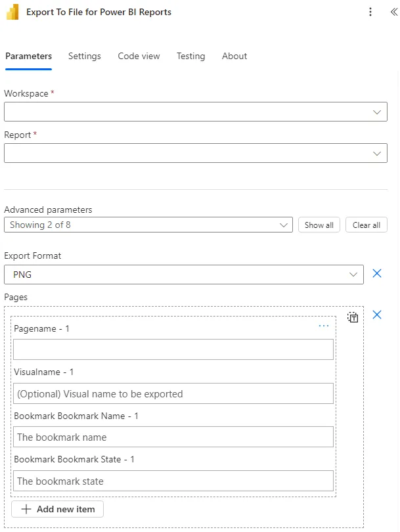Open the About tab

(234, 56)
